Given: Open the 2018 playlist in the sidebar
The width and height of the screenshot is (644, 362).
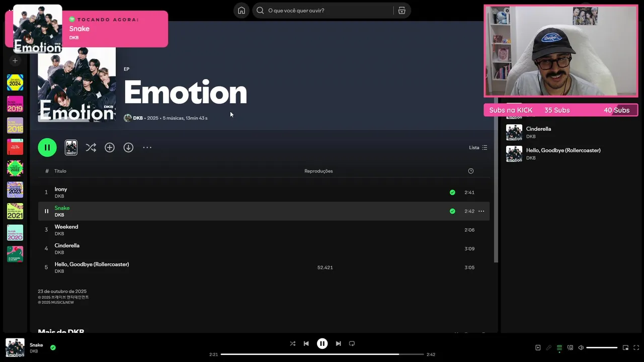Looking at the screenshot, I should (15, 126).
